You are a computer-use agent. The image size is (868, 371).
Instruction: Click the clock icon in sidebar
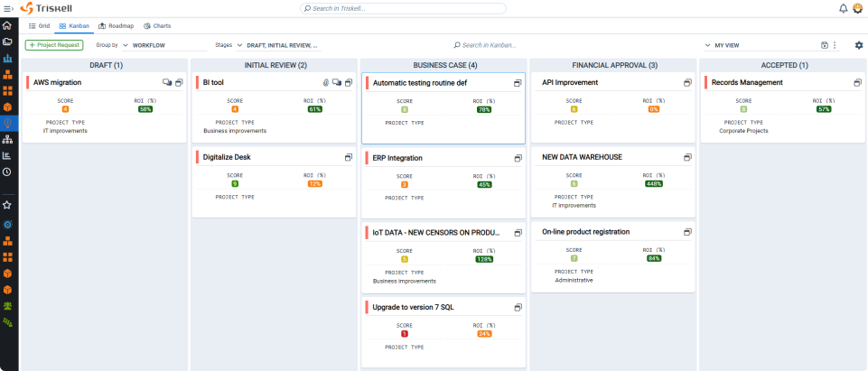[x=7, y=172]
